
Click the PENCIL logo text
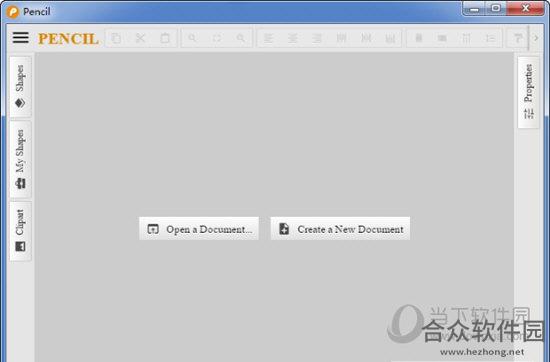68,39
